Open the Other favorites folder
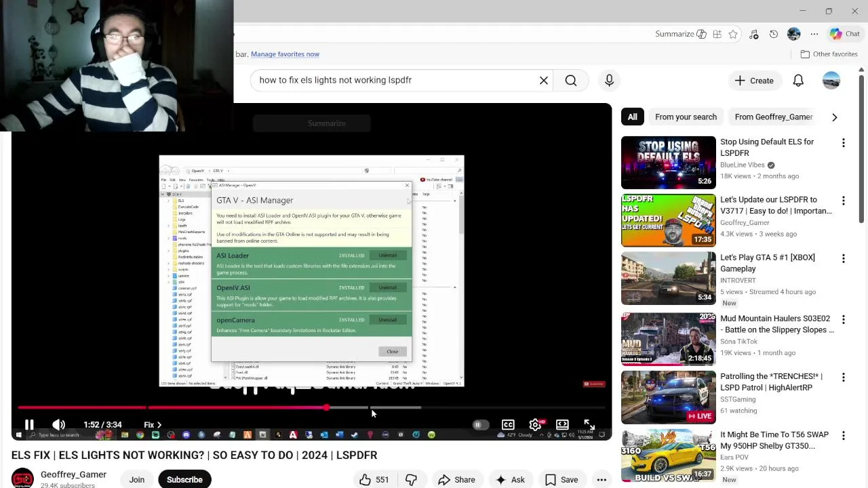Image resolution: width=868 pixels, height=488 pixels. tap(829, 54)
